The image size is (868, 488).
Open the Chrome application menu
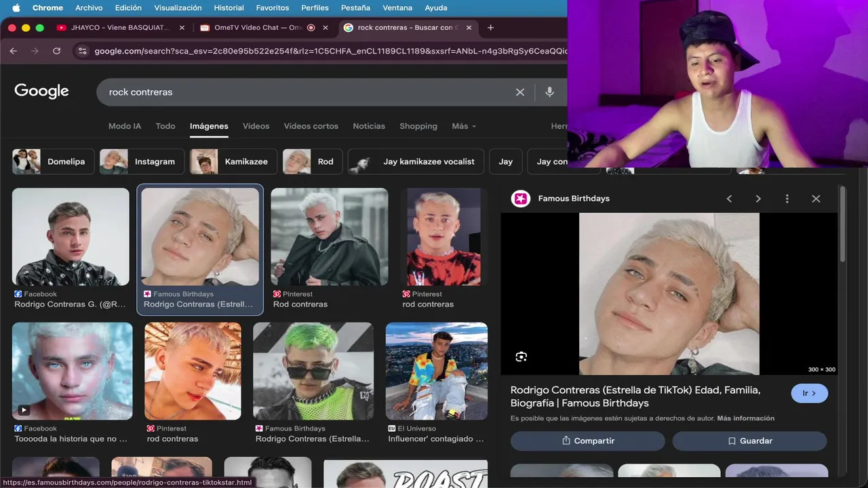click(47, 8)
